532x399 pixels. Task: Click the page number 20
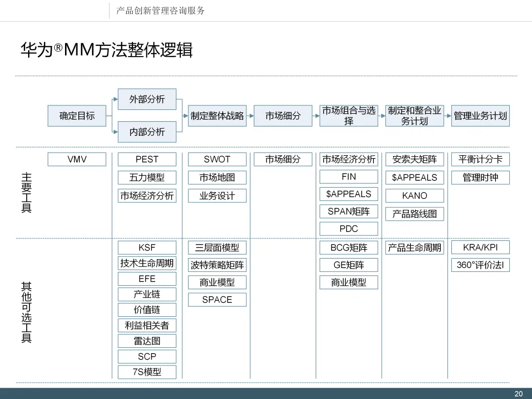[x=518, y=394]
